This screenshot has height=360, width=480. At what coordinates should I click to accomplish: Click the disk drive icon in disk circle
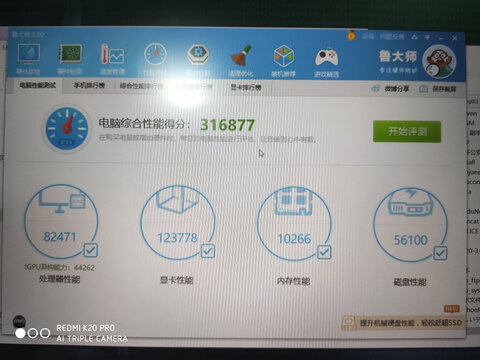(410, 202)
